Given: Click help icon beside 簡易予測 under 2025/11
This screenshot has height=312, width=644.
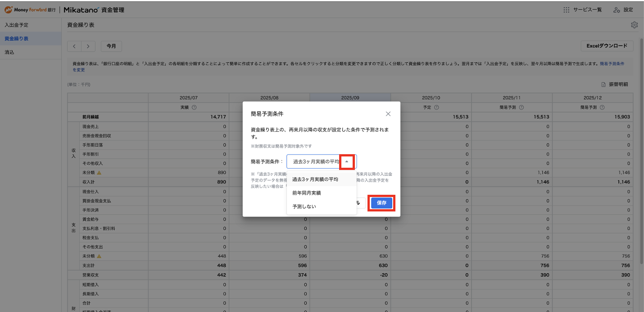Looking at the screenshot, I should [521, 107].
